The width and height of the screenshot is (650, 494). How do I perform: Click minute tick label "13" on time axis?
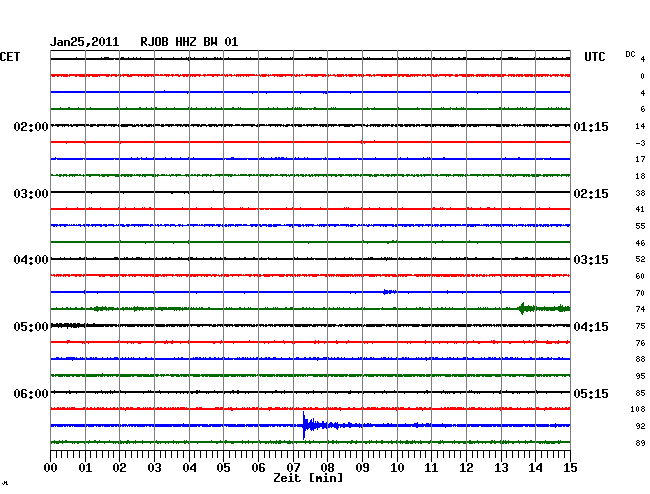[x=501, y=468]
